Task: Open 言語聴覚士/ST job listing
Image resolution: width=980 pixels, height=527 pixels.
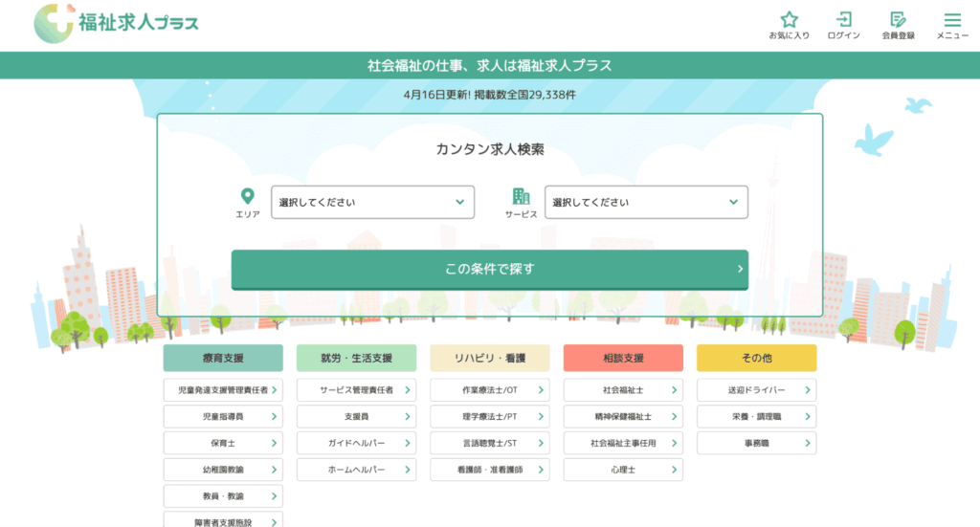Action: pyautogui.click(x=489, y=443)
